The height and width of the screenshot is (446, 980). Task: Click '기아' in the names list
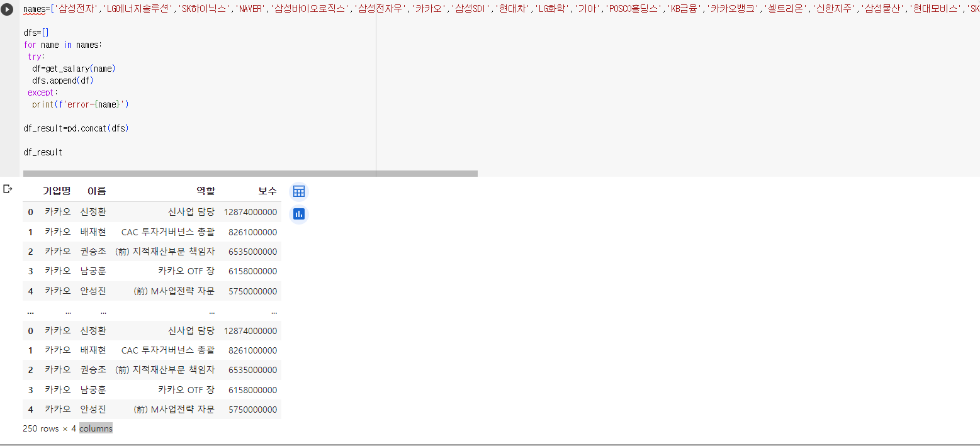point(586,9)
